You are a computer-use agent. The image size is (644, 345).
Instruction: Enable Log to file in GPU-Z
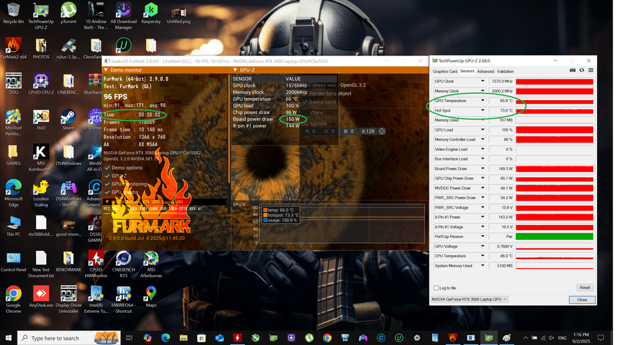436,288
